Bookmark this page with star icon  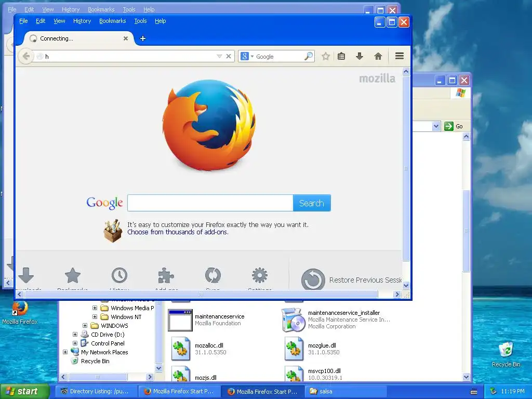point(326,56)
